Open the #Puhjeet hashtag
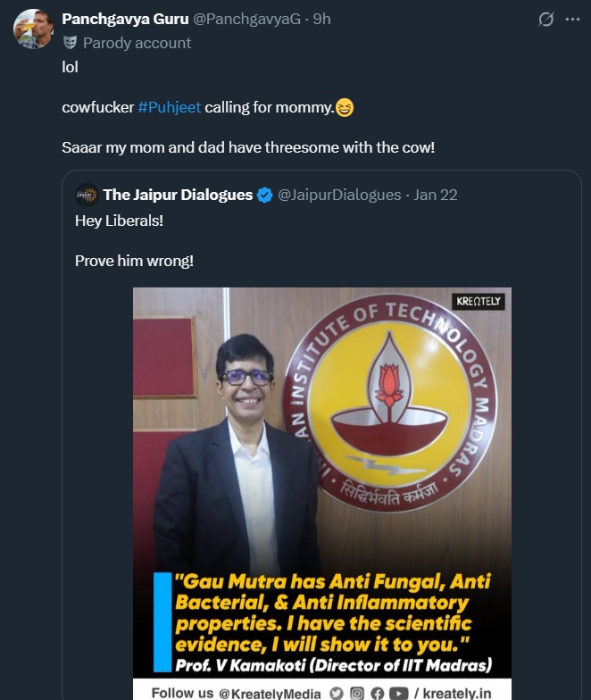591x700 pixels. click(170, 107)
